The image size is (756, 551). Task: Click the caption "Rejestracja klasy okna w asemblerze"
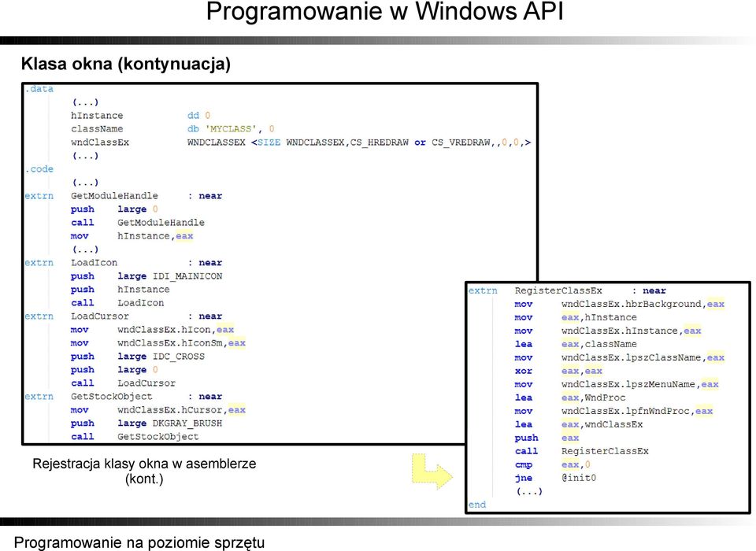click(144, 464)
